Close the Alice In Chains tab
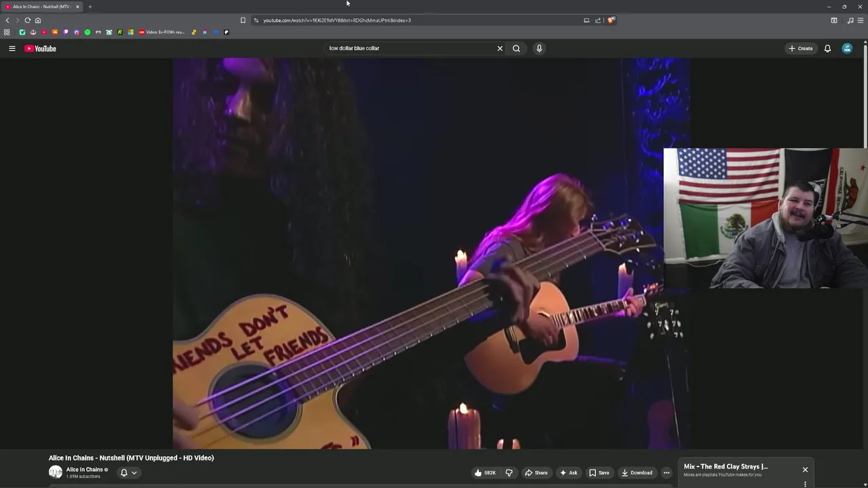The width and height of the screenshot is (868, 488). (77, 7)
